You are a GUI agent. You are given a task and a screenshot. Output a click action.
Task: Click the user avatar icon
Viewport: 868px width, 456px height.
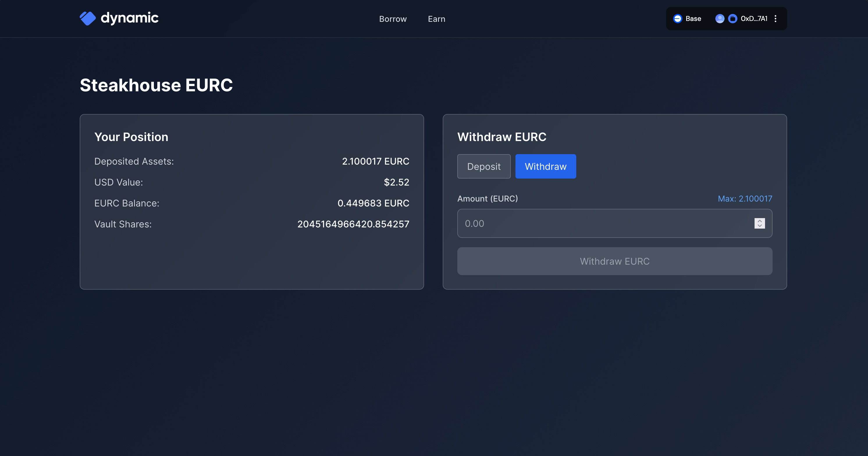coord(720,19)
